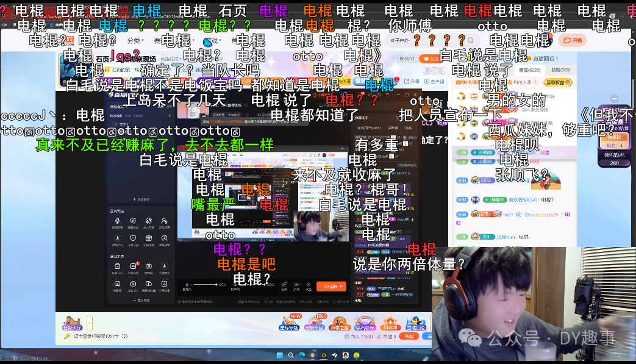Open the 分类 dropdown in the top navigation
636x364 pixels.
pos(135,40)
